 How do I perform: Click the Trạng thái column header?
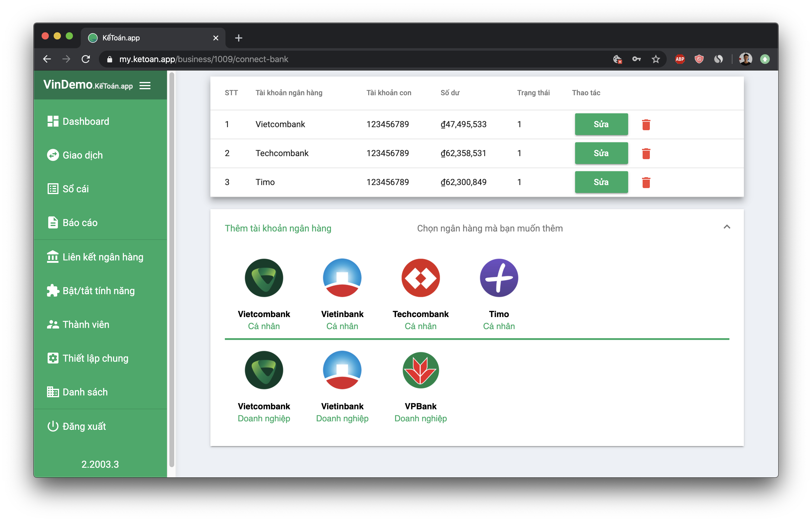(533, 93)
